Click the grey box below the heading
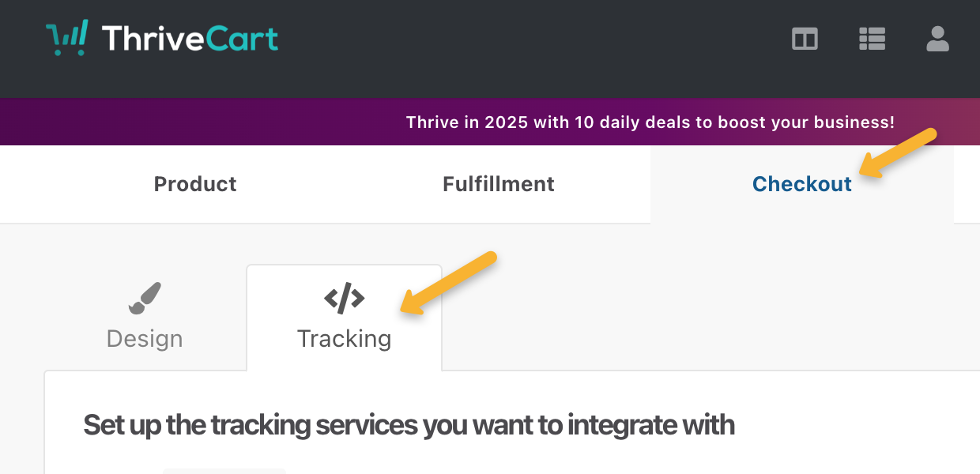 (224, 471)
